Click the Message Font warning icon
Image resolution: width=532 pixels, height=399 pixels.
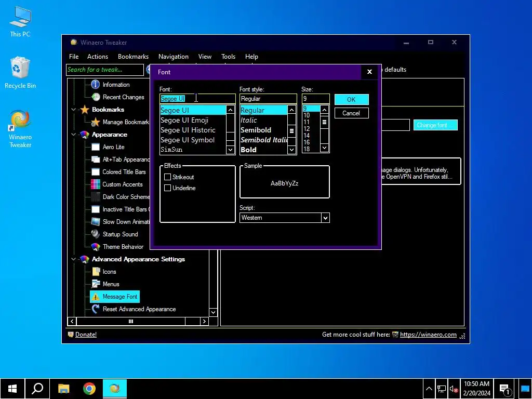96,297
